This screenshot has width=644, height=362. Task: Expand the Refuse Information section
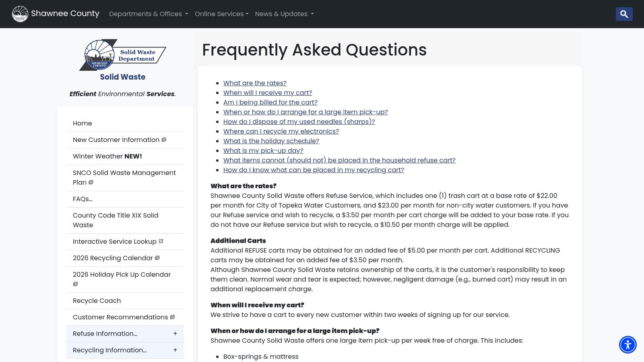pyautogui.click(x=175, y=333)
